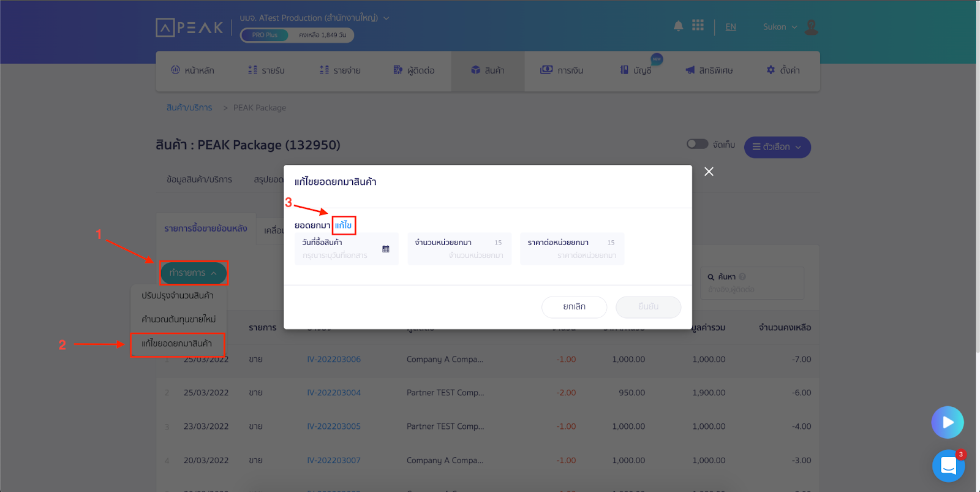980x492 pixels.
Task: Click the วันที่ซื้อสินค้า date field
Action: (x=346, y=249)
